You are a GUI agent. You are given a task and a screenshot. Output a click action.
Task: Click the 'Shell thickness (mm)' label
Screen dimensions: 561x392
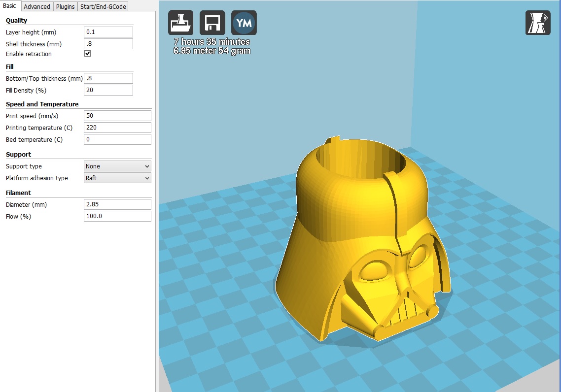(x=34, y=44)
